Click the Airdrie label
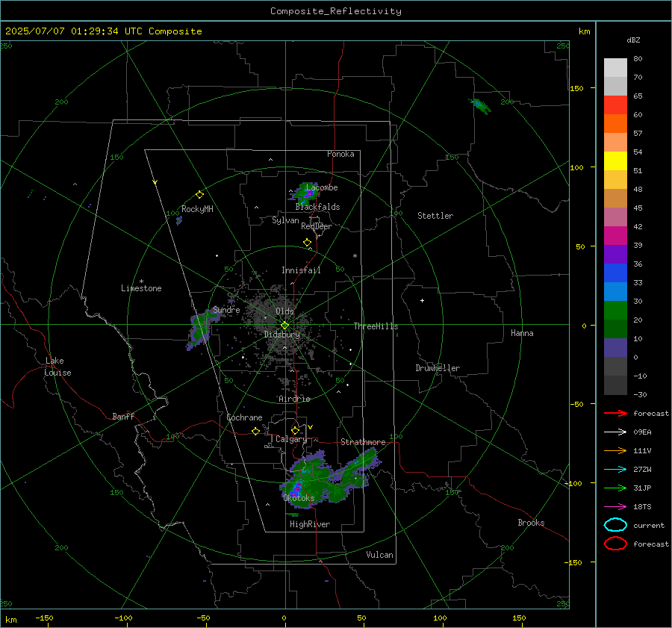This screenshot has height=628, width=672. tap(294, 399)
